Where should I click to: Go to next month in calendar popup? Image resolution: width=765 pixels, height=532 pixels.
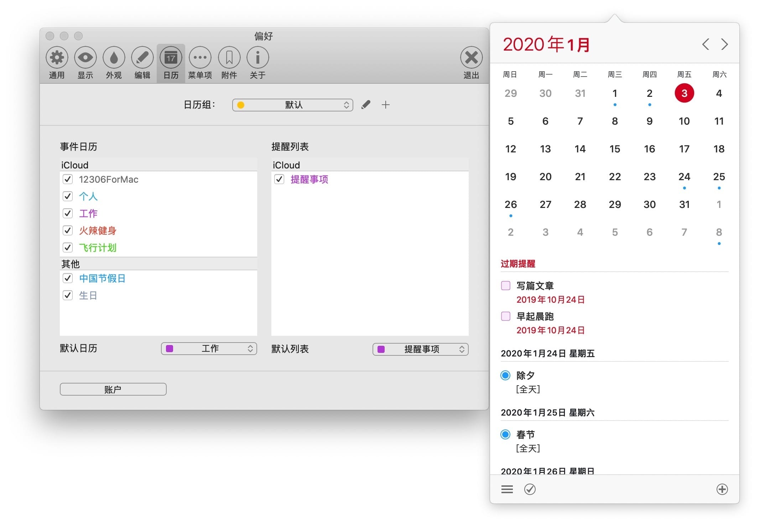tap(724, 44)
